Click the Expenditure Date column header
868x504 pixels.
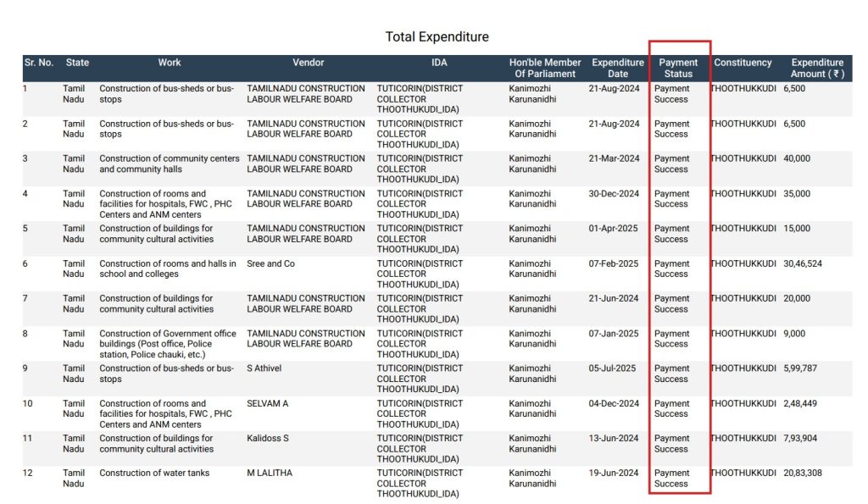click(618, 68)
